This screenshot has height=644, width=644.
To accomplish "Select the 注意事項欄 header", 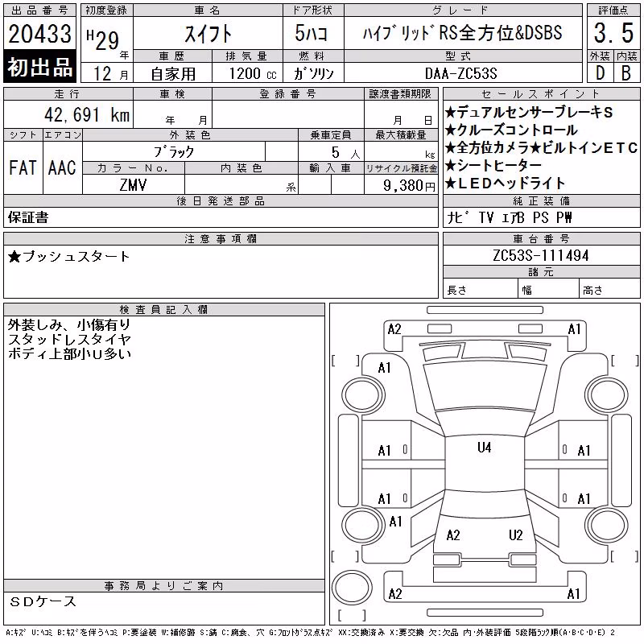I will (x=221, y=238).
